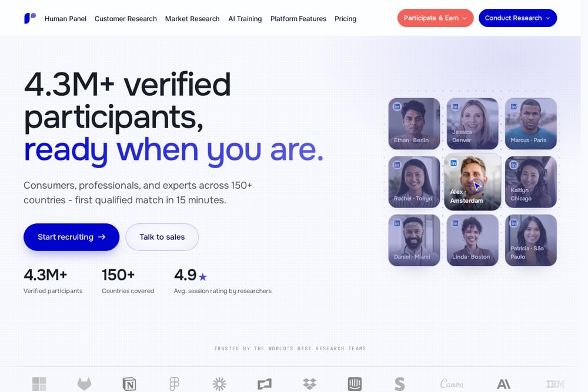This screenshot has height=392, width=588.
Task: Click LinkedIn badge on Patricia São Paulo card
Action: tap(514, 223)
